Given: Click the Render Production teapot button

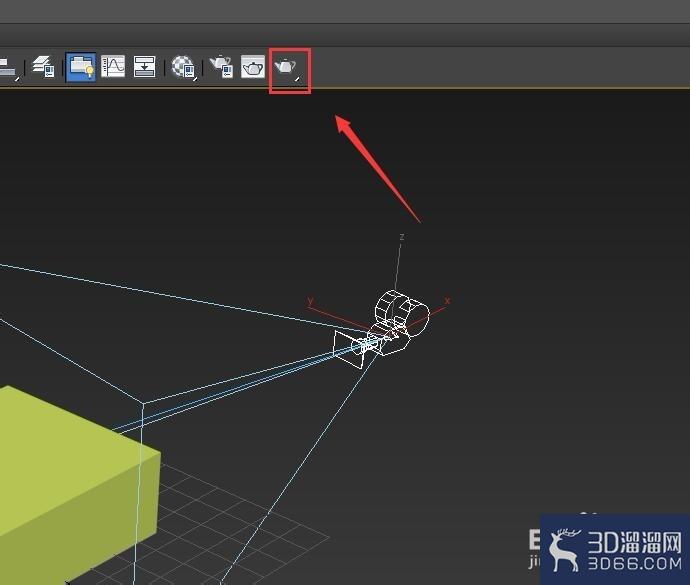Looking at the screenshot, I should 287,68.
